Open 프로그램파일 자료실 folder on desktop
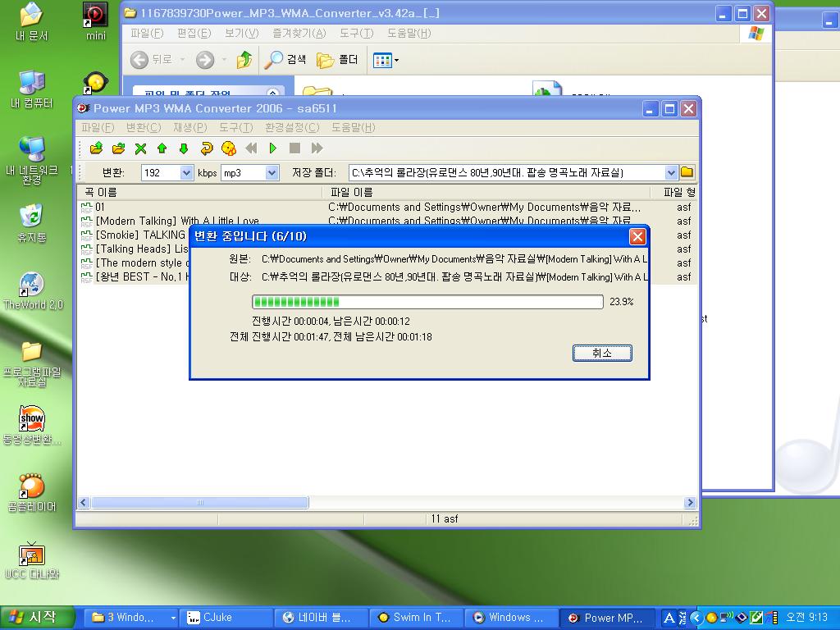 (32, 363)
